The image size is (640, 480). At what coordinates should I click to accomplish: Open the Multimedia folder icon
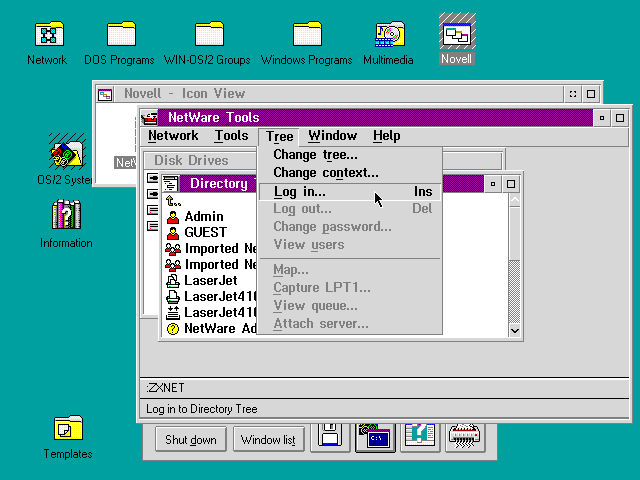390,33
